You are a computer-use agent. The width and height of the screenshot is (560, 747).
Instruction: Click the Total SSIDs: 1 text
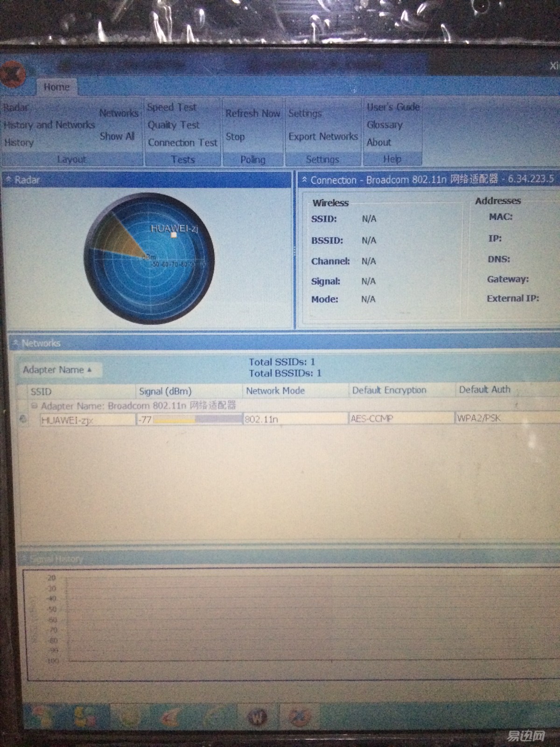click(282, 362)
